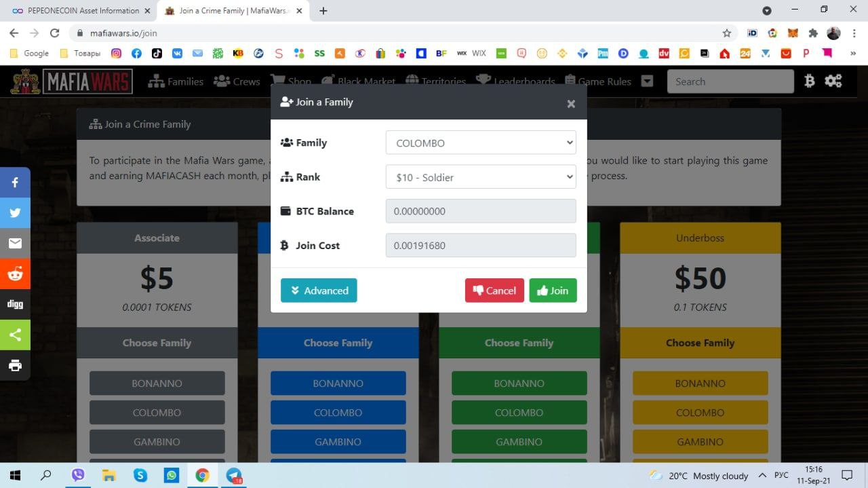Choose BONANNO under the Associate tier

(157, 383)
